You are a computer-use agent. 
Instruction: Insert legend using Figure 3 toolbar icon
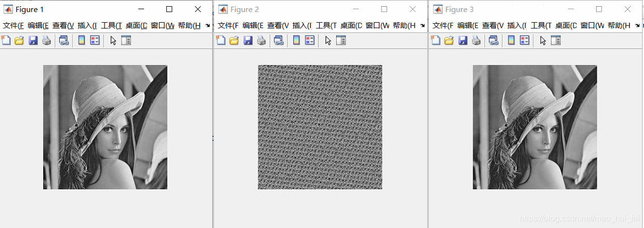(x=524, y=40)
